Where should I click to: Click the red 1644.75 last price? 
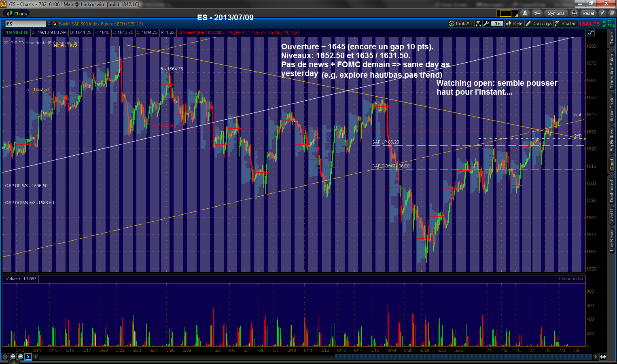pos(589,24)
